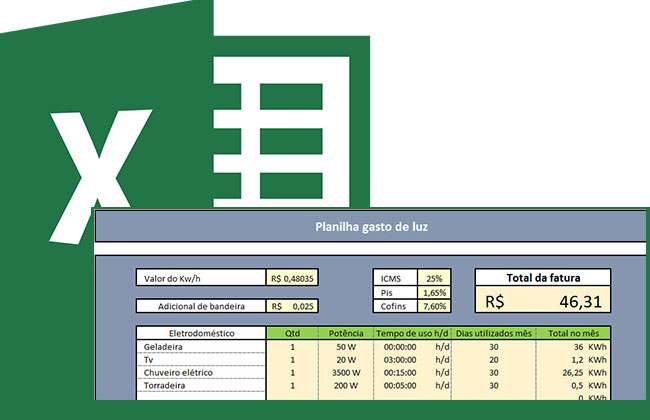The width and height of the screenshot is (650, 420).
Task: Select the 26,25 KWh total cell
Action: (x=573, y=372)
